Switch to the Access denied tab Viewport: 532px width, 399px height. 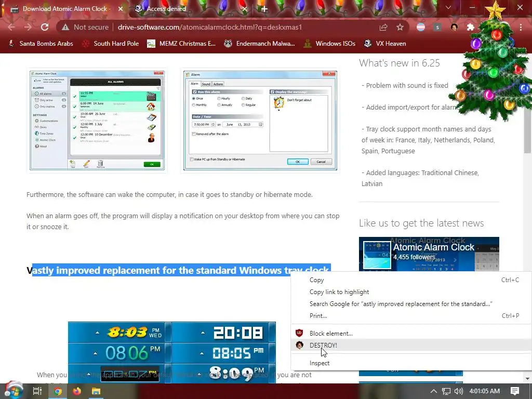point(190,9)
